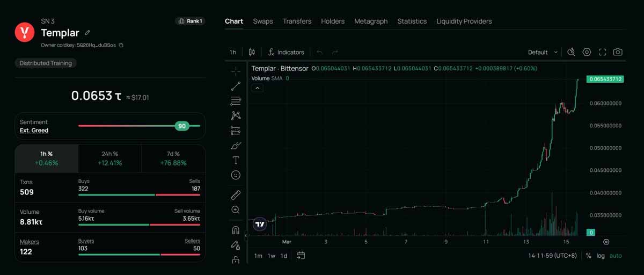The height and width of the screenshot is (275, 644).
Task: Toggle lock all drawings
Action: (236, 260)
